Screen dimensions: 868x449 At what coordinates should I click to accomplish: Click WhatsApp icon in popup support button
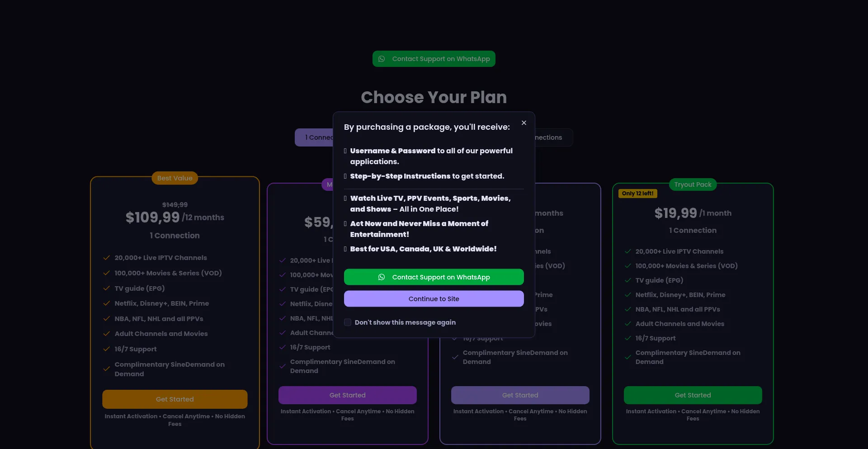(382, 277)
